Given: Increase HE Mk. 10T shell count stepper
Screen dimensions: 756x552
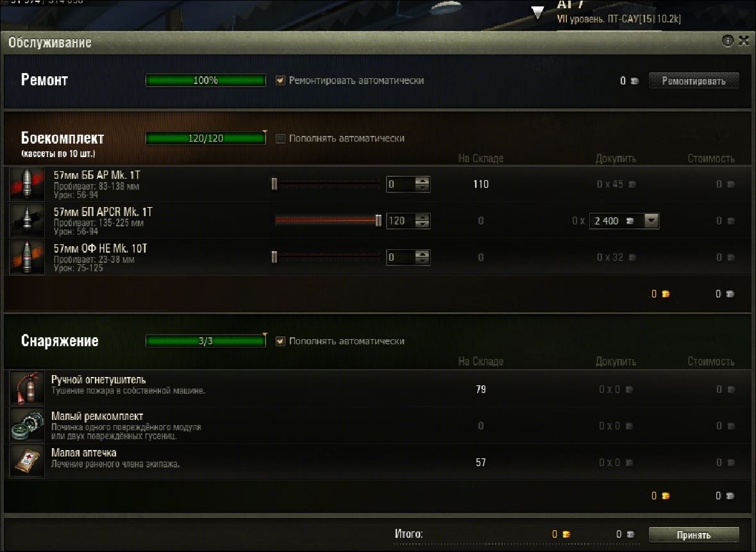Looking at the screenshot, I should point(423,254).
